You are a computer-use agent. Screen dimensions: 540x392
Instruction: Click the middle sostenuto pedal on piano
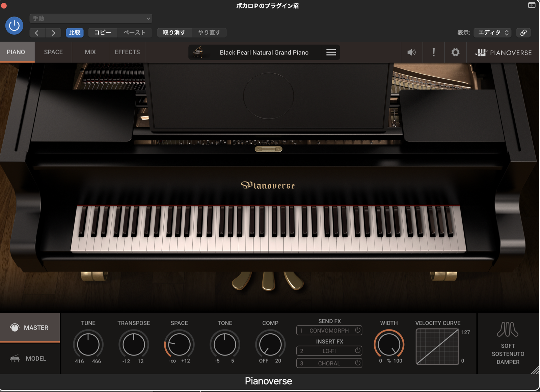tap(268, 281)
